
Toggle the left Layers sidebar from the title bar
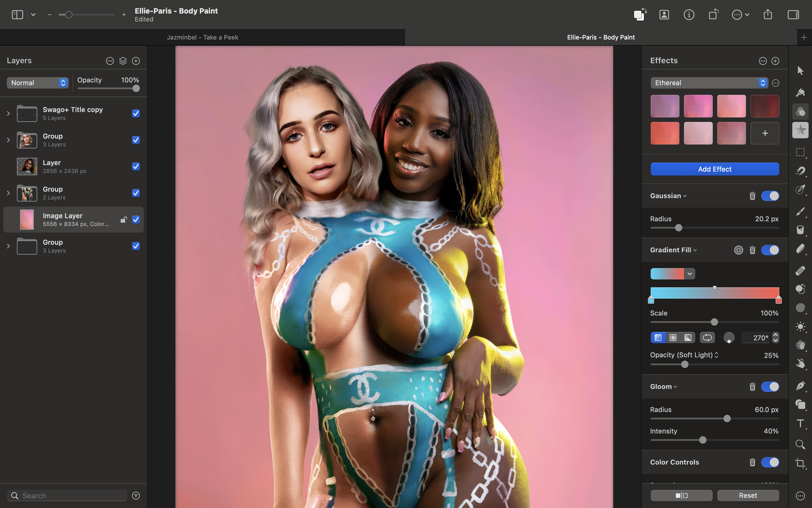(17, 14)
